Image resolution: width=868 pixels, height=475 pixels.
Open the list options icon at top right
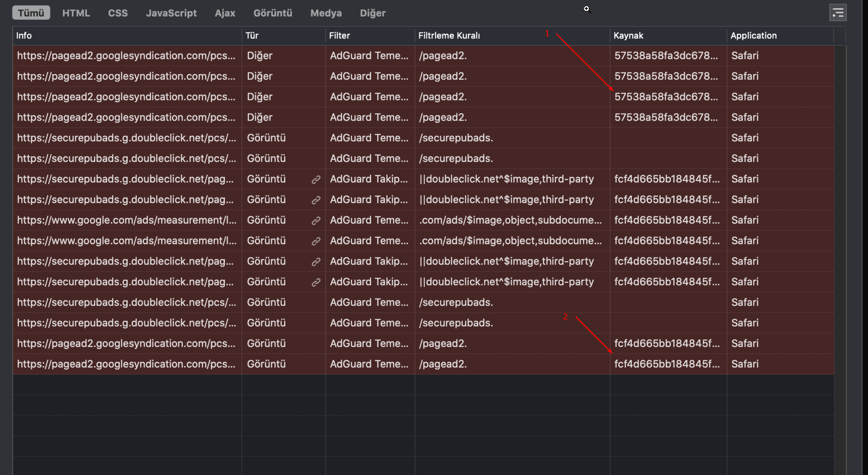[838, 13]
